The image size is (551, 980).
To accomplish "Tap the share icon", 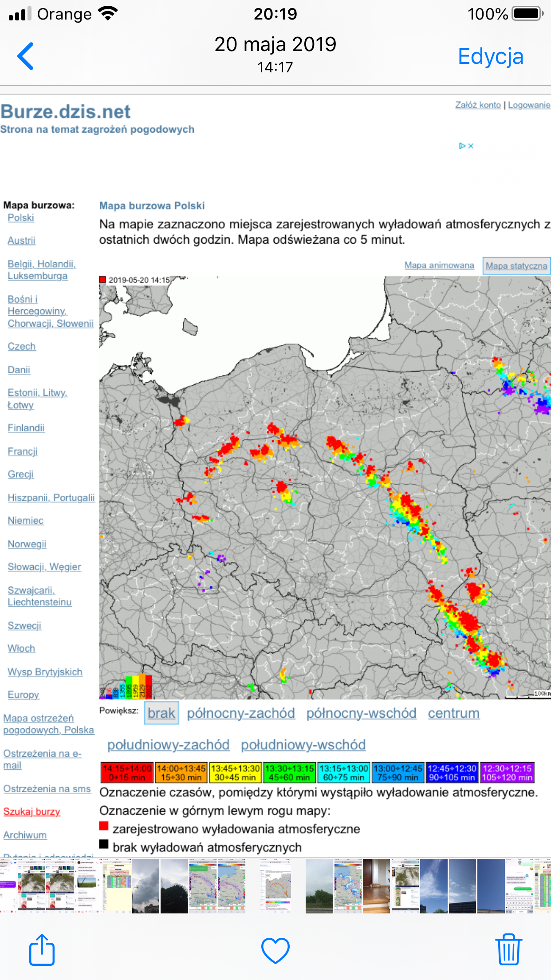I will point(42,950).
